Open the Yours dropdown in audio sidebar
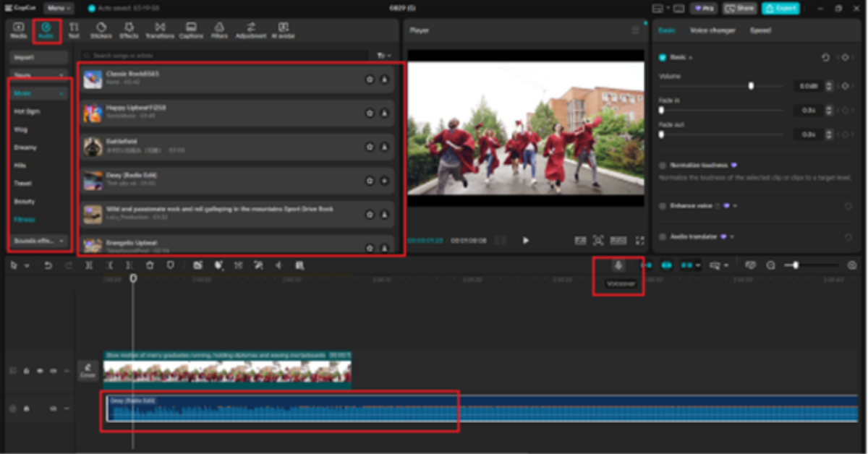 coord(38,75)
